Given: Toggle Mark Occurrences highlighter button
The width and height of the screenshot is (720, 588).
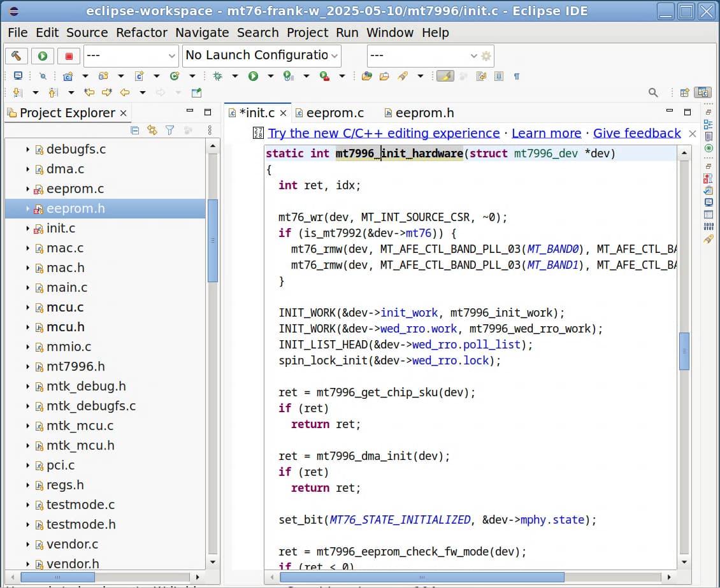Looking at the screenshot, I should [x=445, y=76].
